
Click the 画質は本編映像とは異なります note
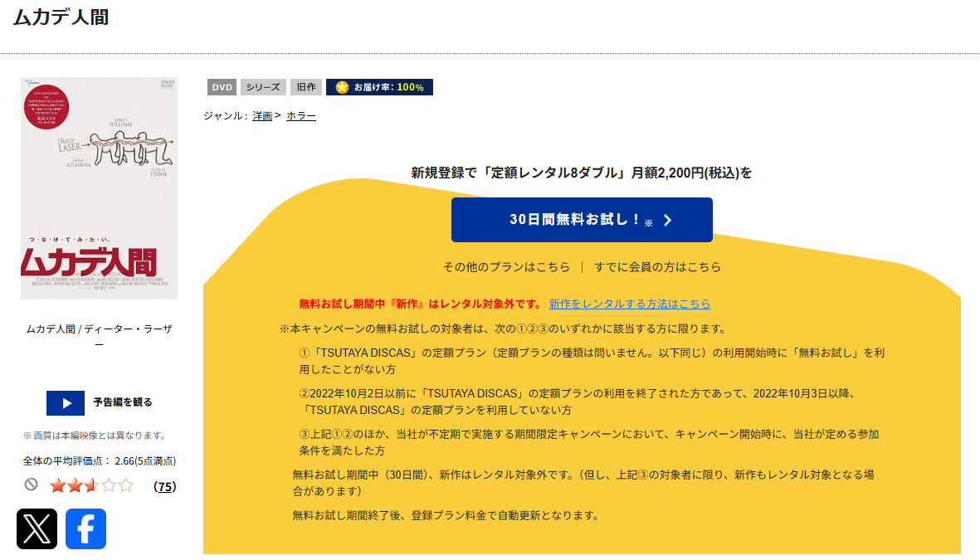point(95,436)
